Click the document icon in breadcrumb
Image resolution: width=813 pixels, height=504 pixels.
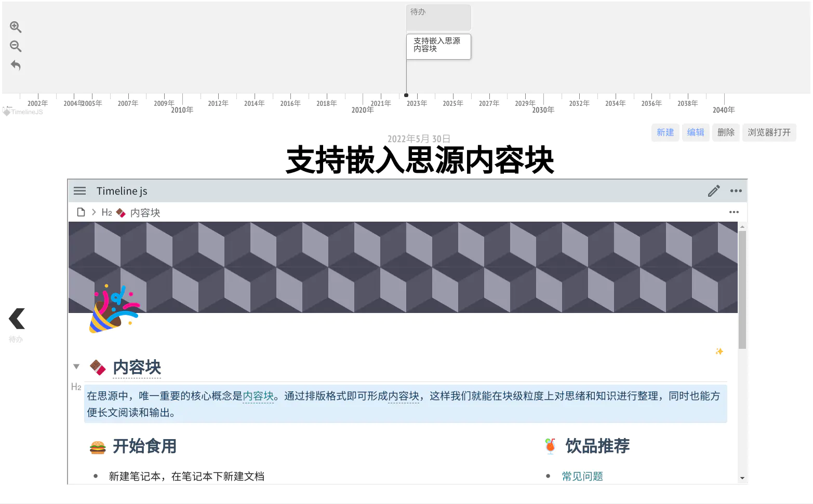tap(81, 212)
